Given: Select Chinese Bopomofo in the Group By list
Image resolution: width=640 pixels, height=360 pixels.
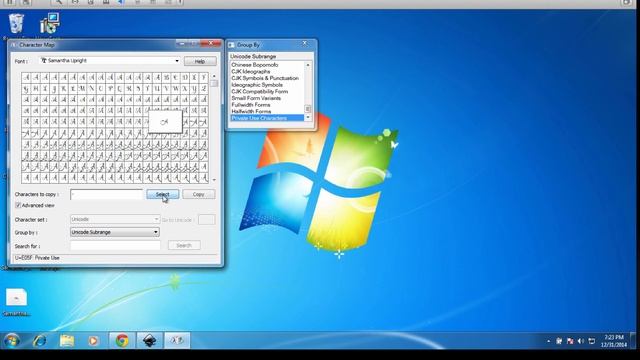Looking at the screenshot, I should pos(255,65).
